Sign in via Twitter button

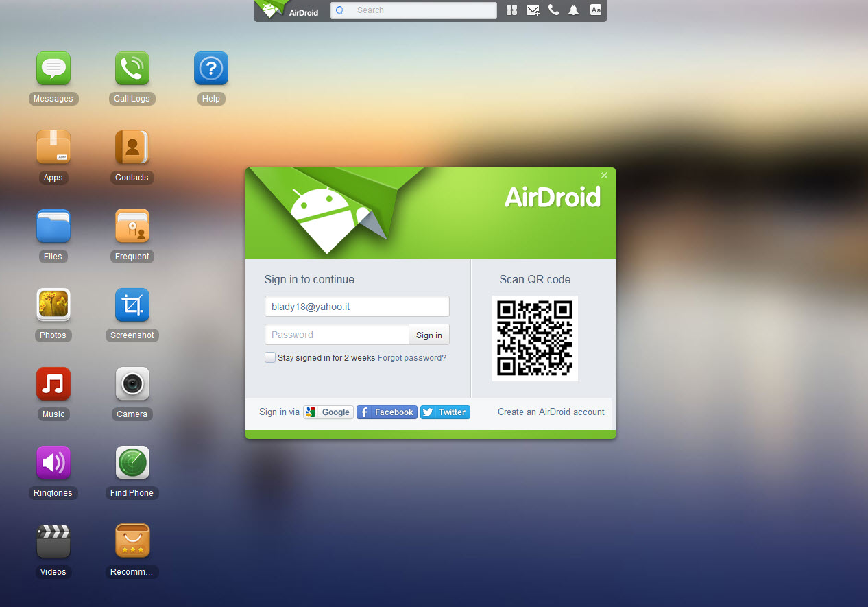tap(445, 412)
